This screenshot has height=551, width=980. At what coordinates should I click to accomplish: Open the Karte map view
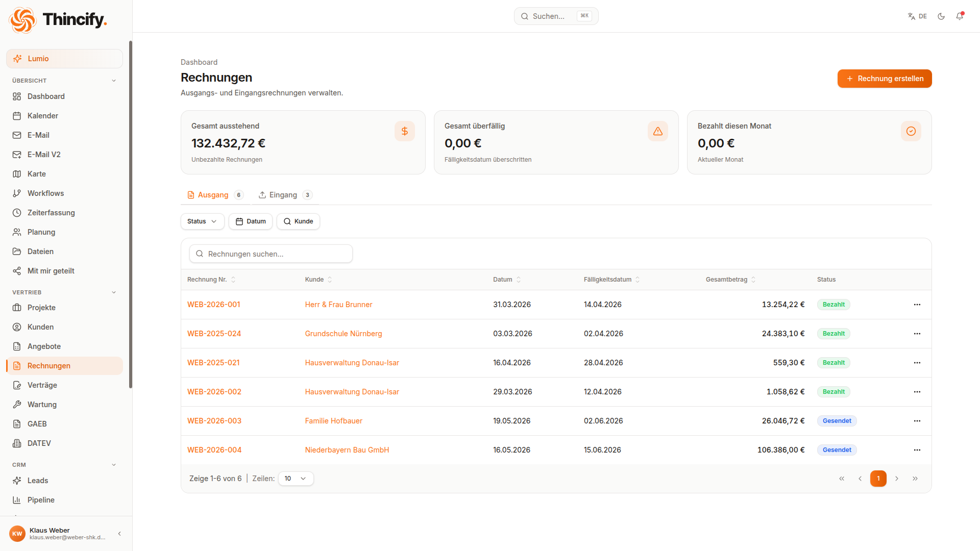coord(64,174)
